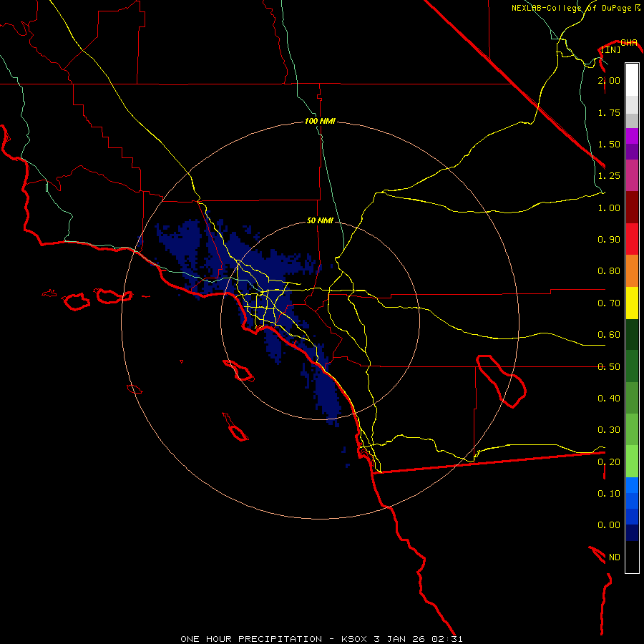Click the '2.00' legend value
This screenshot has height=644, width=644.
609,80
